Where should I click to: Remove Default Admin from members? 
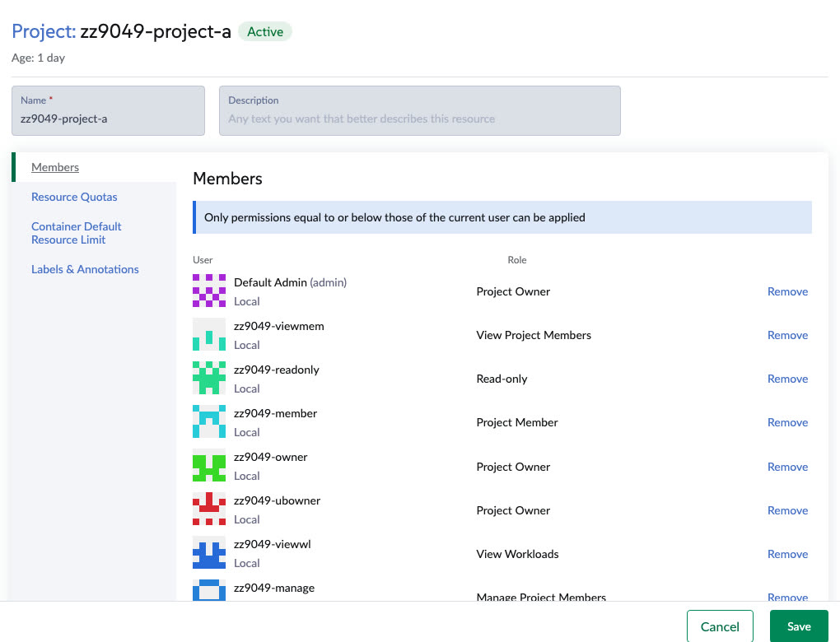coord(787,291)
